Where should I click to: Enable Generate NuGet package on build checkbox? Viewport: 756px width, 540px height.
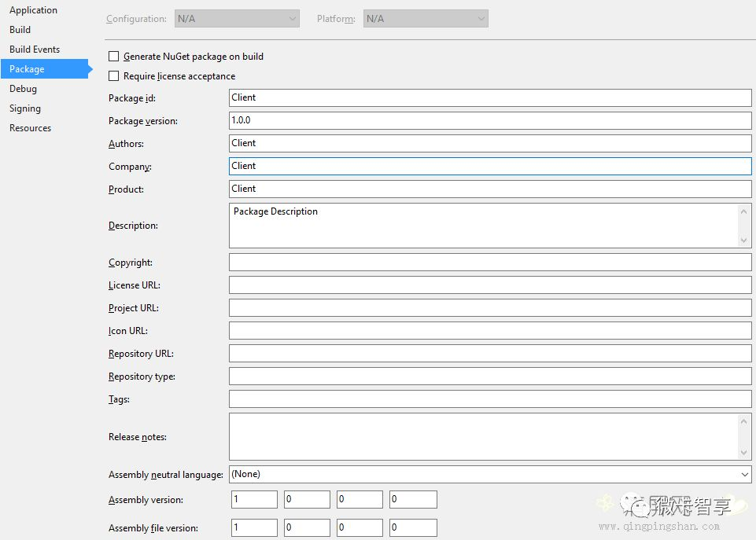(x=114, y=57)
